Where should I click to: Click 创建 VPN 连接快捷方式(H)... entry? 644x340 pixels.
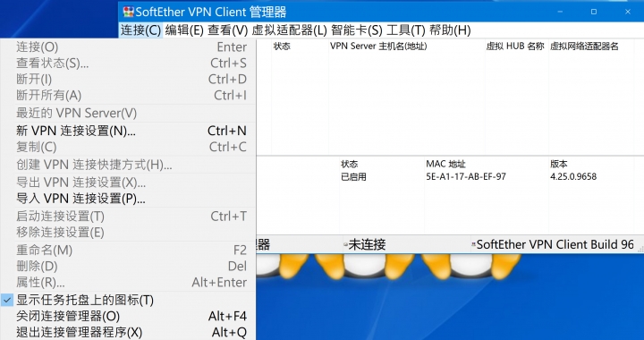point(128,165)
